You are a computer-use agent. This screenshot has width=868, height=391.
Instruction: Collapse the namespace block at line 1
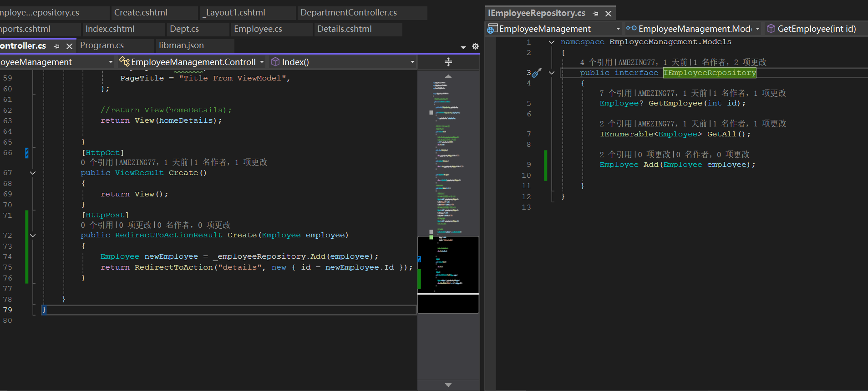click(x=552, y=42)
